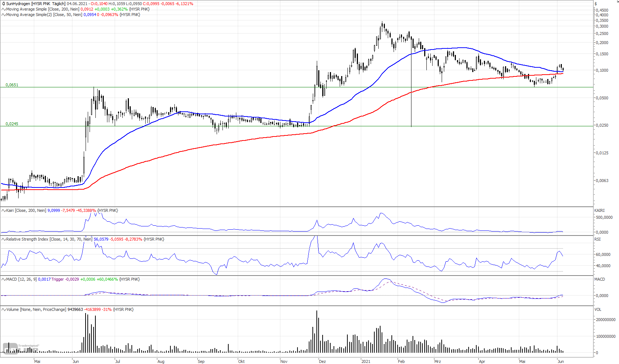The width and height of the screenshot is (619, 364).
Task: Click the Trigger label in MACD legend
Action: (x=58, y=279)
